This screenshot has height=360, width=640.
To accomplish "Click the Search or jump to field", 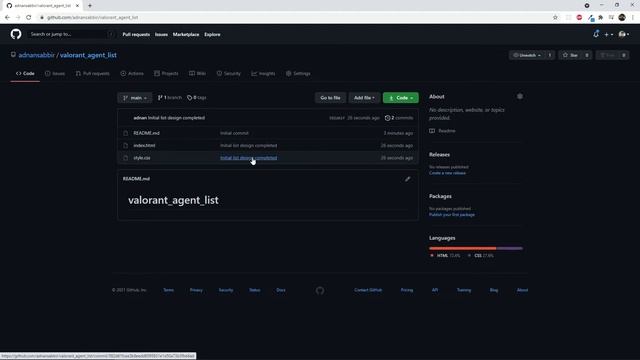I will [x=71, y=34].
